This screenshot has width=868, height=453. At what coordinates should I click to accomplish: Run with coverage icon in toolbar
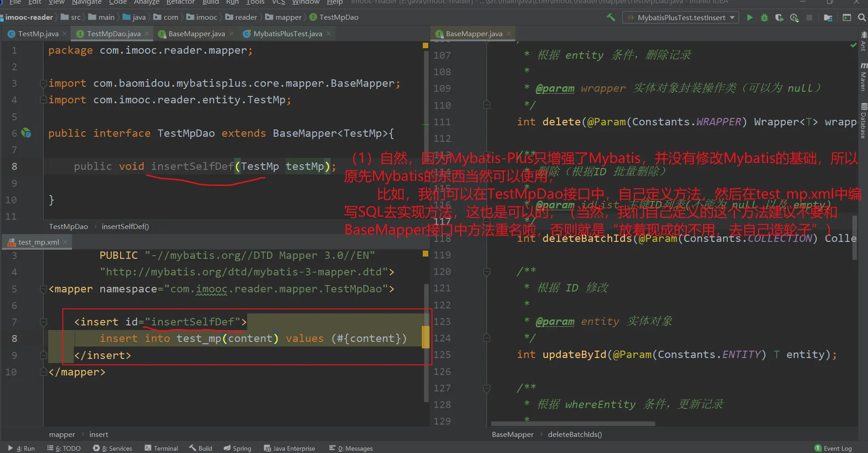click(779, 17)
